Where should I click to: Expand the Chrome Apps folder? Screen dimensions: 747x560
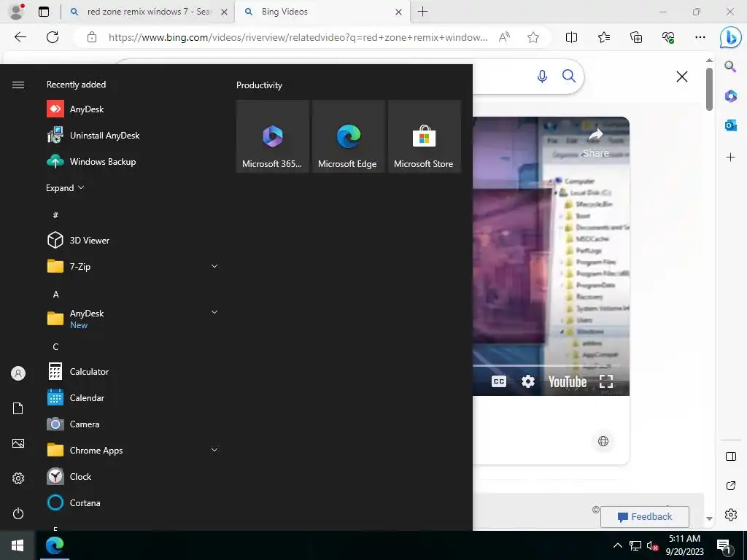[214, 450]
